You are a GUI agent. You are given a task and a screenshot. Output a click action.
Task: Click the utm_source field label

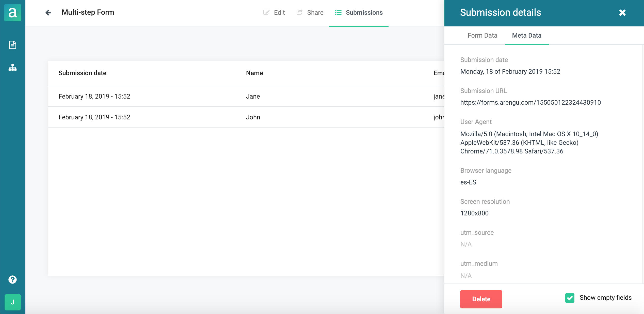[477, 232]
